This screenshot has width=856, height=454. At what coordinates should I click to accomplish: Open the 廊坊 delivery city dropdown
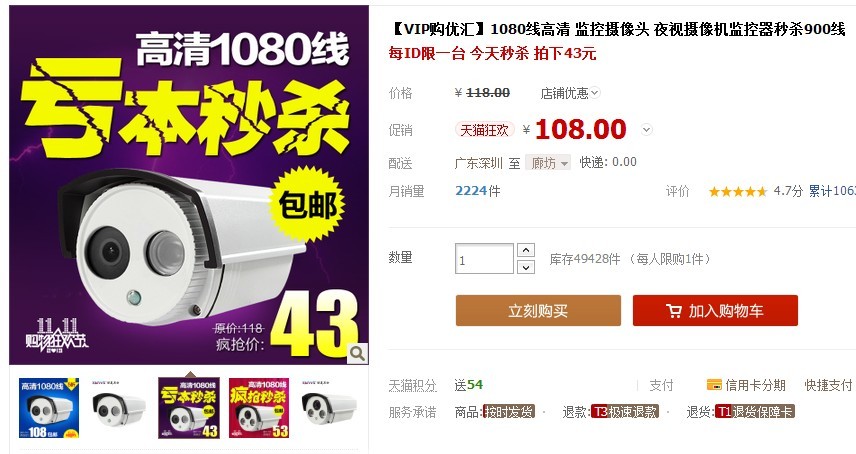tap(548, 163)
